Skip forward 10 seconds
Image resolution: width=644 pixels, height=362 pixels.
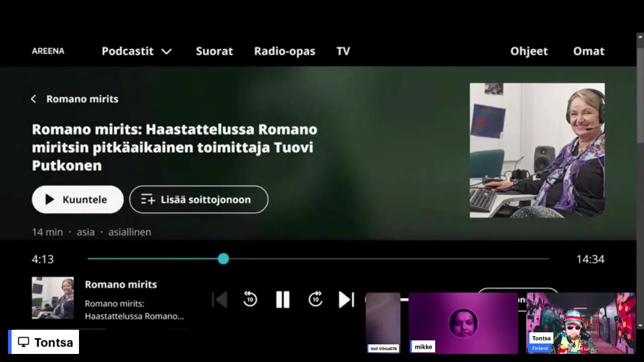click(x=315, y=300)
